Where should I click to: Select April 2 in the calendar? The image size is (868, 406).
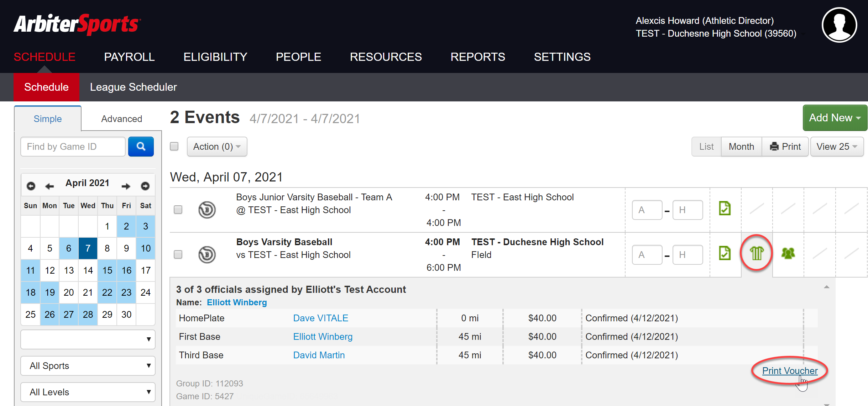pyautogui.click(x=126, y=226)
